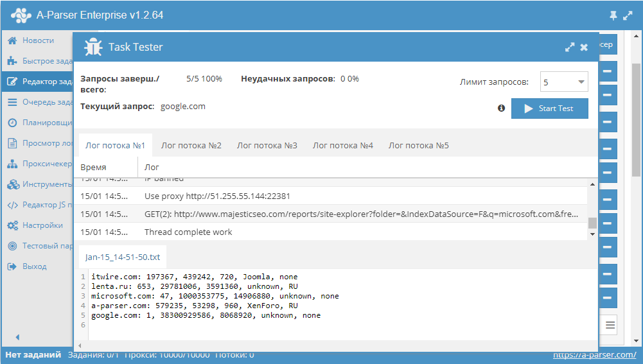The width and height of the screenshot is (643, 364).
Task: Click the GET(2) majesticseo.com log row
Action: (x=331, y=214)
